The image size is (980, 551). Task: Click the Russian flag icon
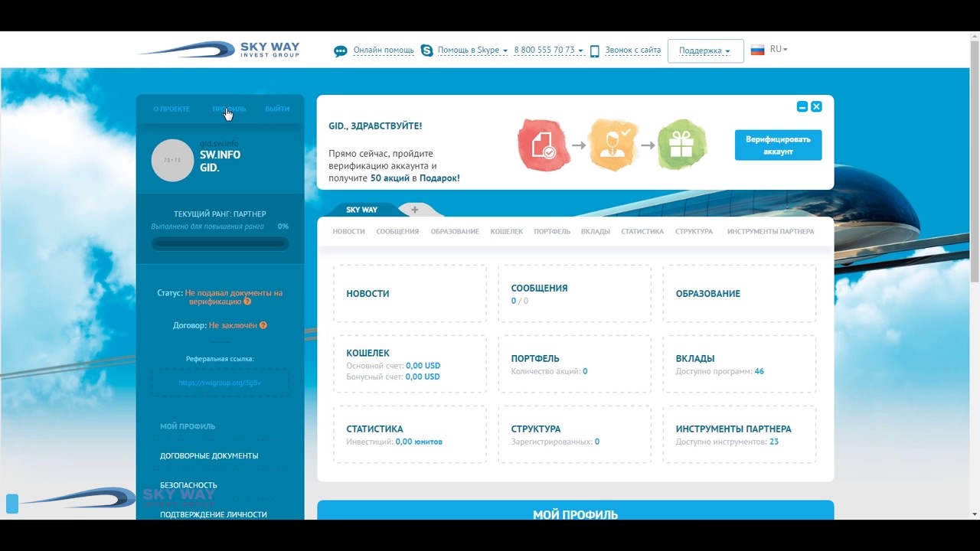pos(757,50)
